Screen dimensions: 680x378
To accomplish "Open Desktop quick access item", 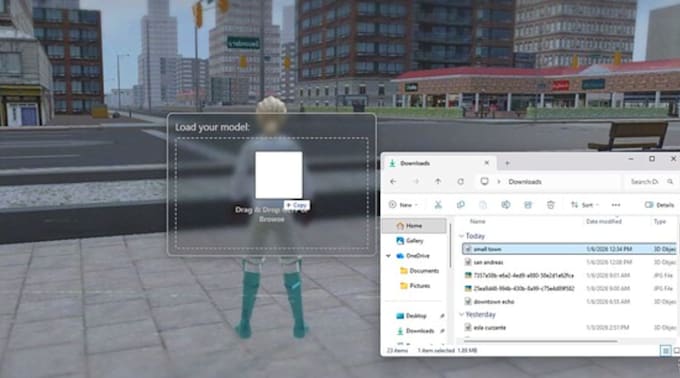I will (x=415, y=316).
